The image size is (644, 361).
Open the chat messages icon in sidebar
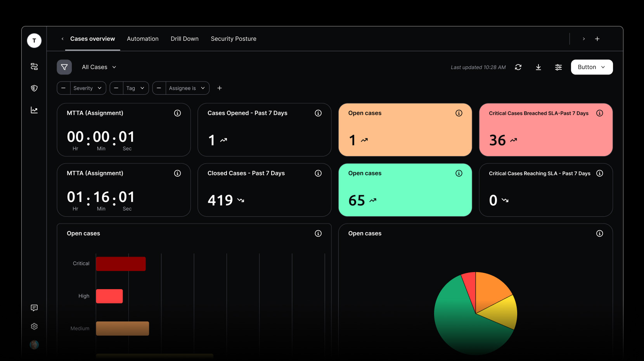tap(34, 308)
